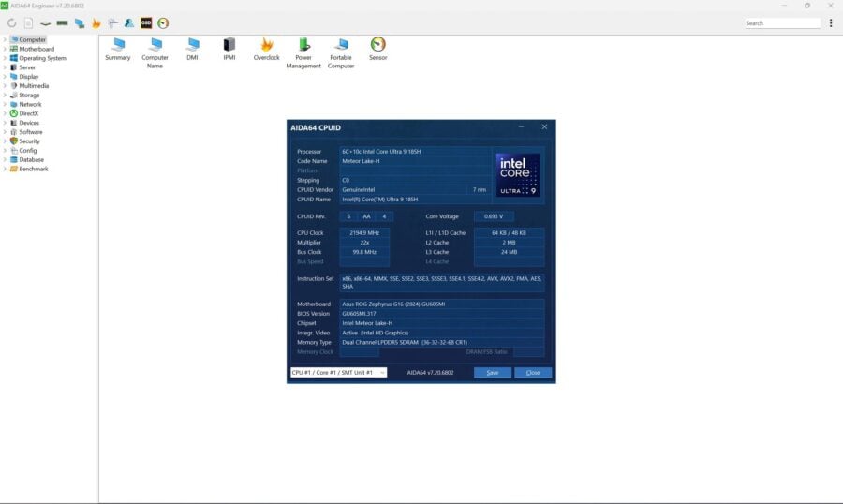Expand the Motherboard tree node arrow

pos(5,49)
